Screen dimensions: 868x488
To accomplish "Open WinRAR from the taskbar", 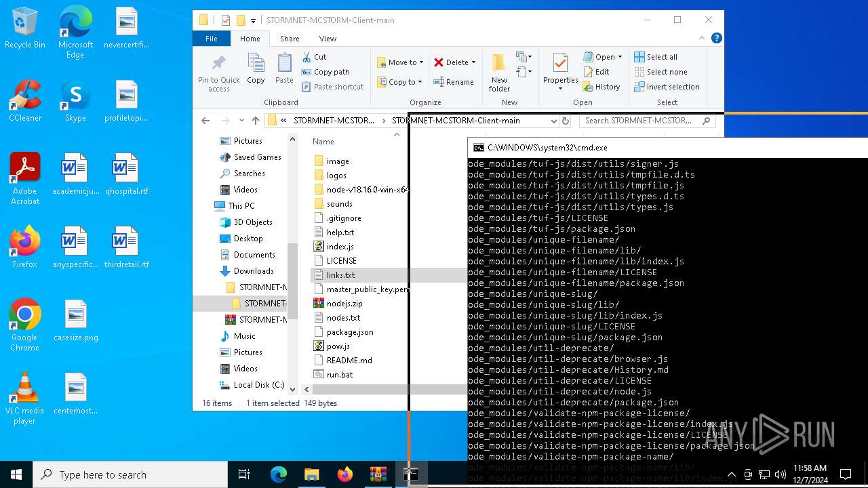I will [x=378, y=474].
